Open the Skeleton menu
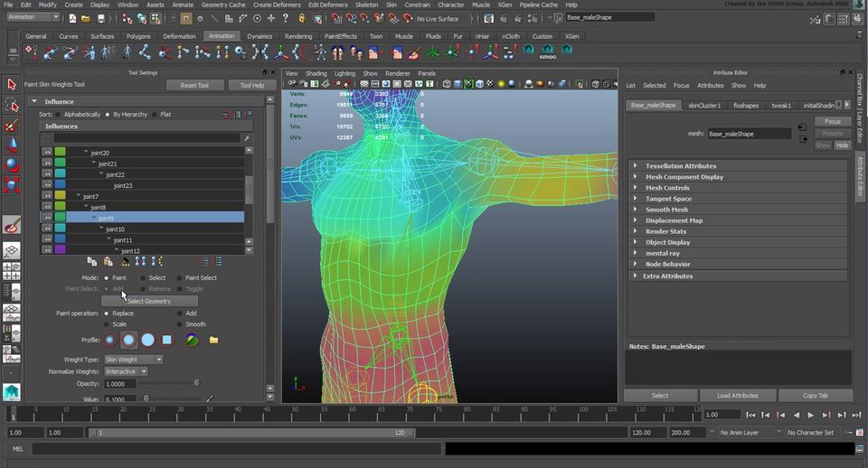The width and height of the screenshot is (868, 468). point(366,5)
